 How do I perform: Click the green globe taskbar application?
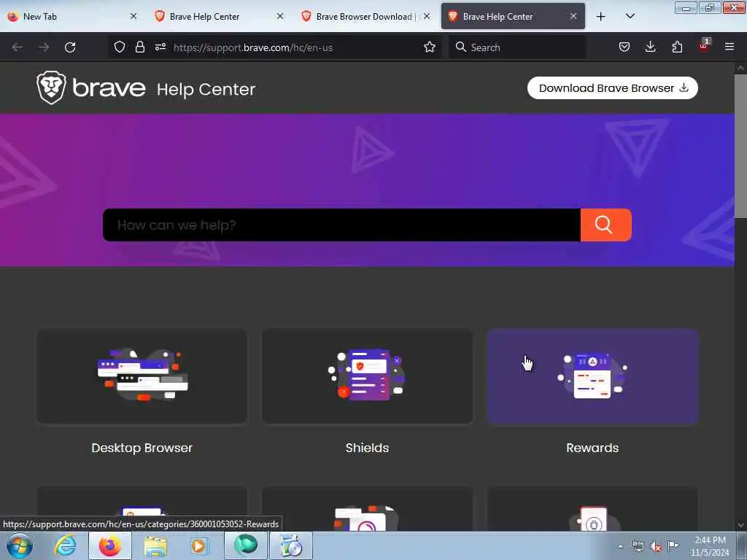click(246, 545)
